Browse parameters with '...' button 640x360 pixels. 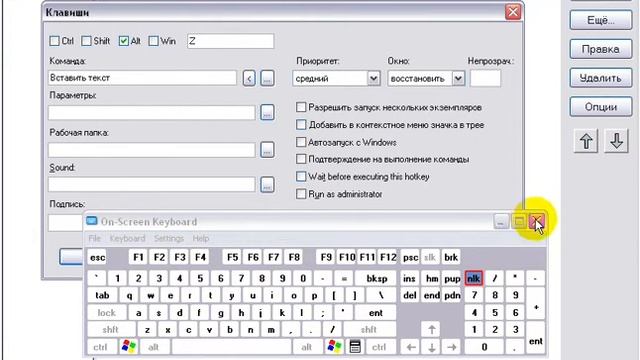267,112
